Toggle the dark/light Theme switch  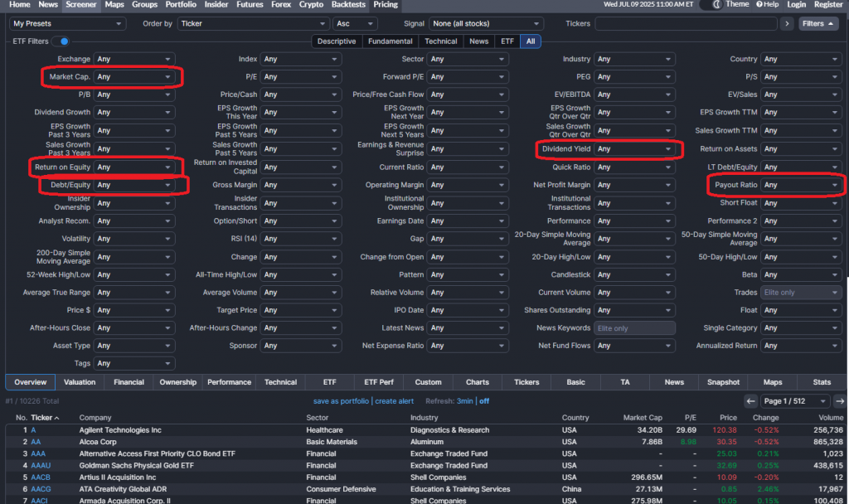click(x=711, y=5)
